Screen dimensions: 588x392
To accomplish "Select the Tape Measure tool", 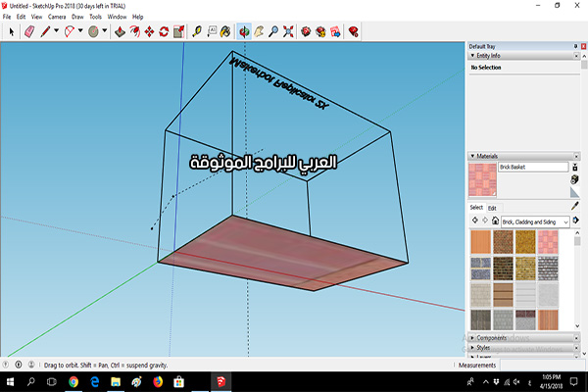I will [197, 32].
